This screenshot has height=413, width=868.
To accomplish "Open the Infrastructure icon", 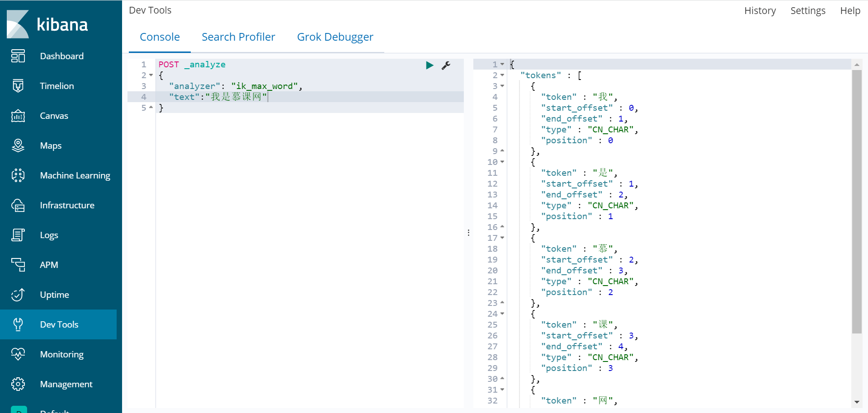I will (x=18, y=205).
